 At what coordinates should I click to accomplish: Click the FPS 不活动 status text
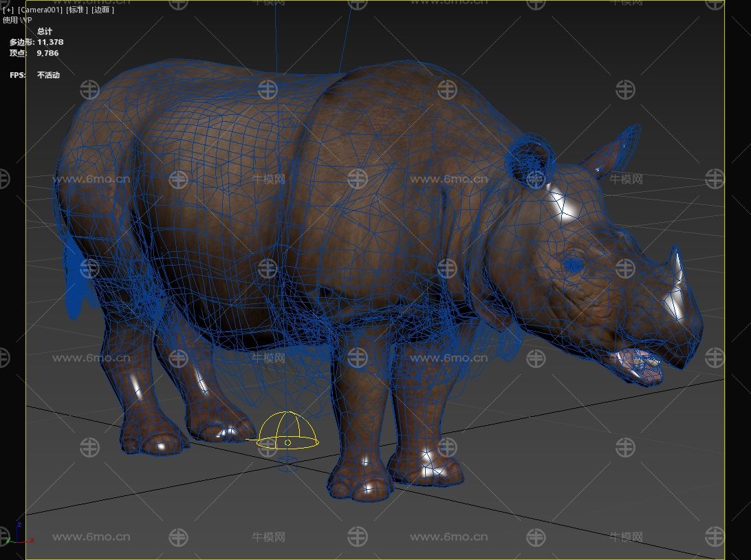(x=48, y=75)
